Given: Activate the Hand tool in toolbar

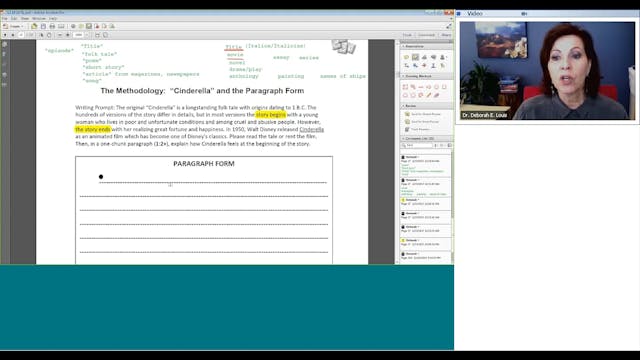Looking at the screenshot, I should coord(49,35).
